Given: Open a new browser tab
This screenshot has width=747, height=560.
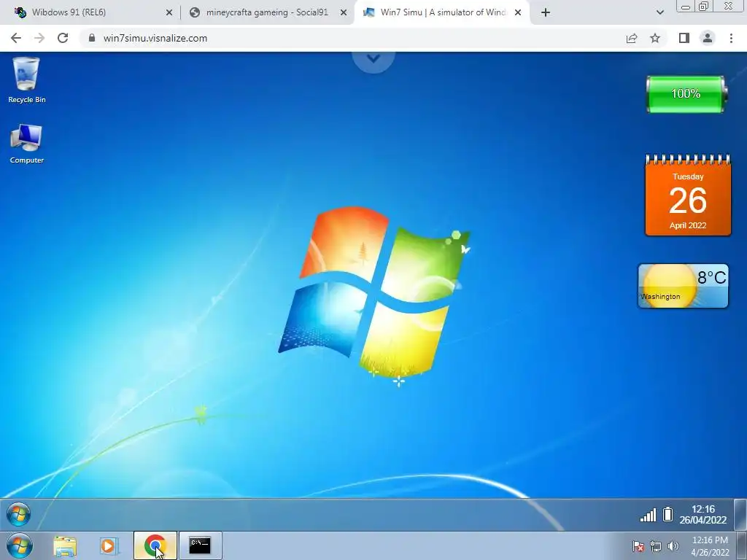Looking at the screenshot, I should (x=546, y=13).
